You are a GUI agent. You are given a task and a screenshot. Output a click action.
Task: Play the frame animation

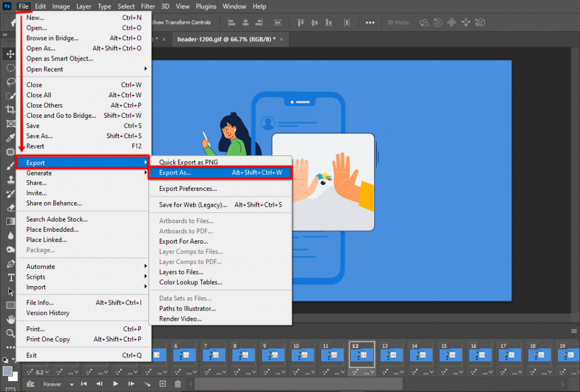click(116, 384)
